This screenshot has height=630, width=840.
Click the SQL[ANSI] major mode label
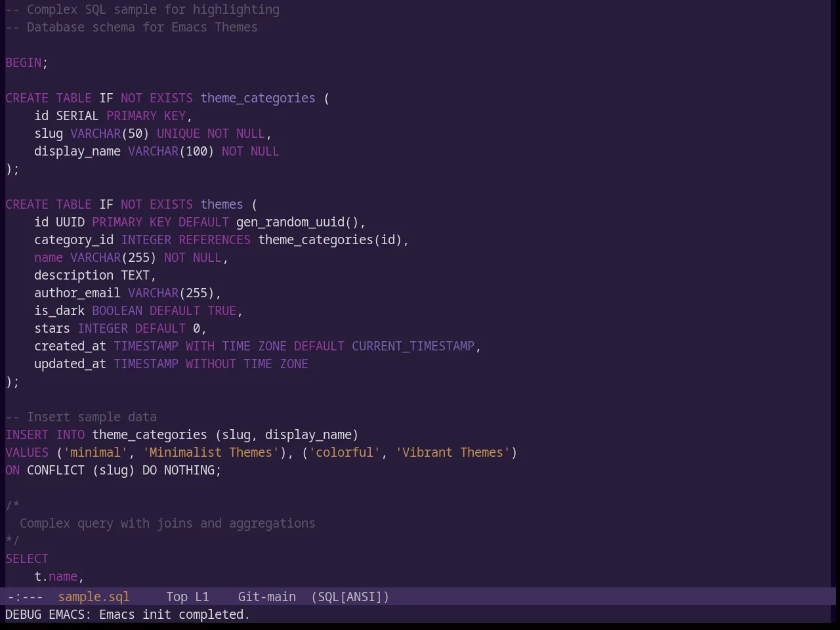(x=350, y=597)
